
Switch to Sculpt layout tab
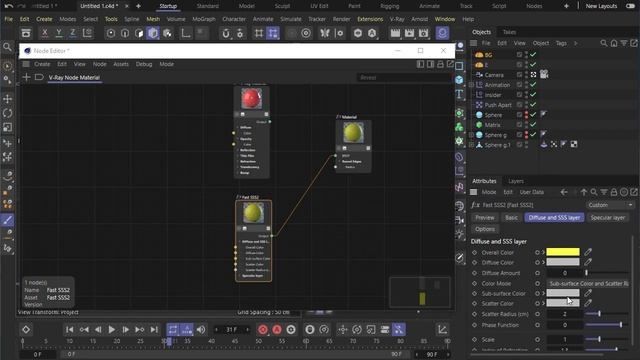[282, 6]
